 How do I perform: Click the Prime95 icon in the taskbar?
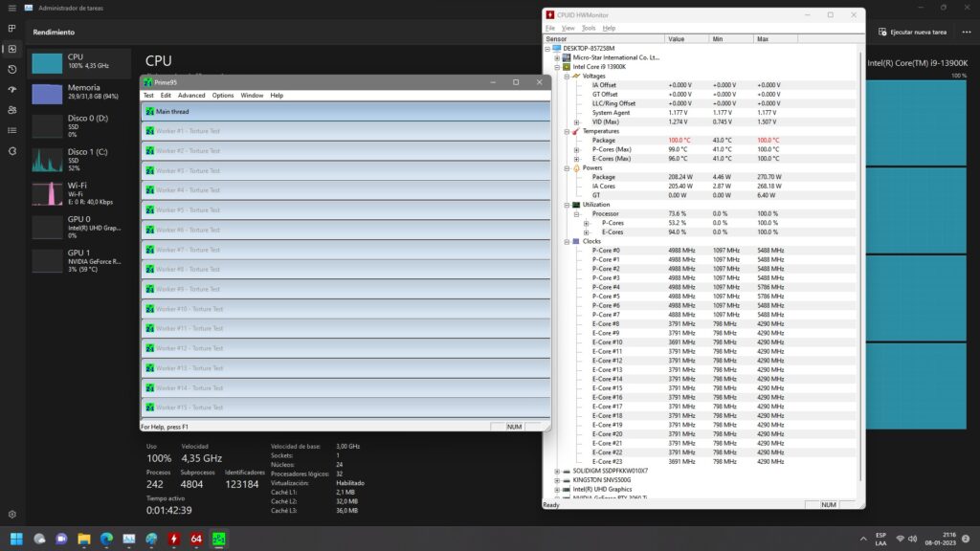click(x=219, y=539)
